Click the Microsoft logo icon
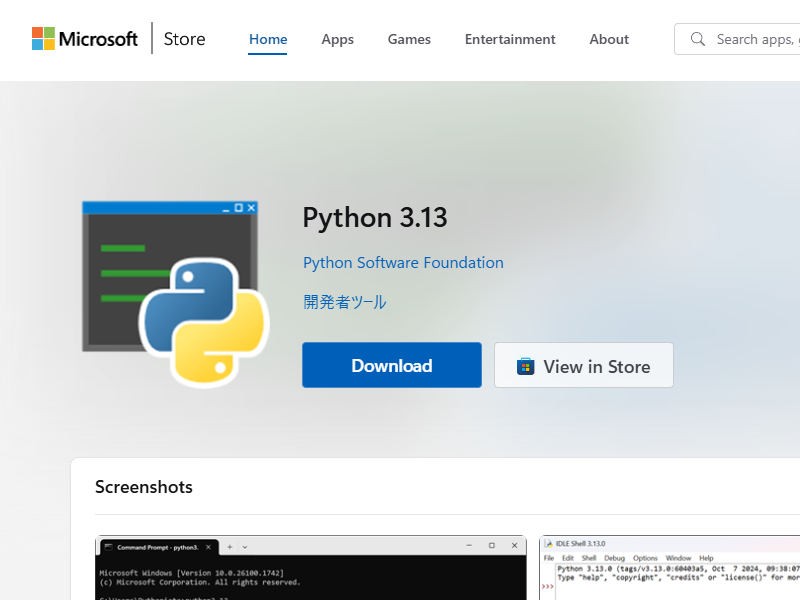This screenshot has width=800, height=600. point(44,38)
